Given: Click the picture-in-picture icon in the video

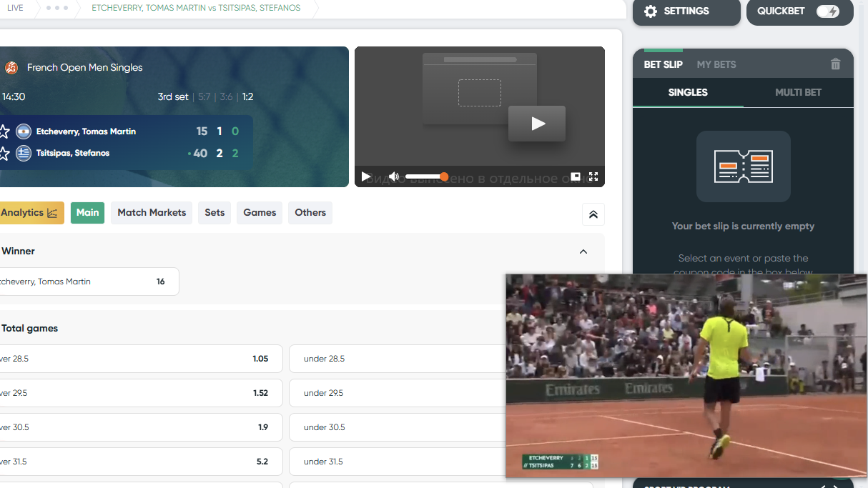Looking at the screenshot, I should pyautogui.click(x=576, y=176).
